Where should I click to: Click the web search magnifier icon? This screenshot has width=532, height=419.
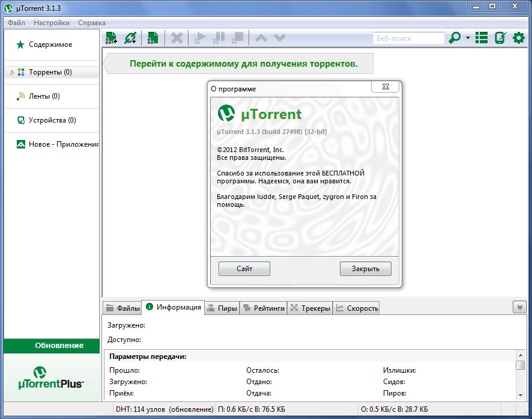455,37
